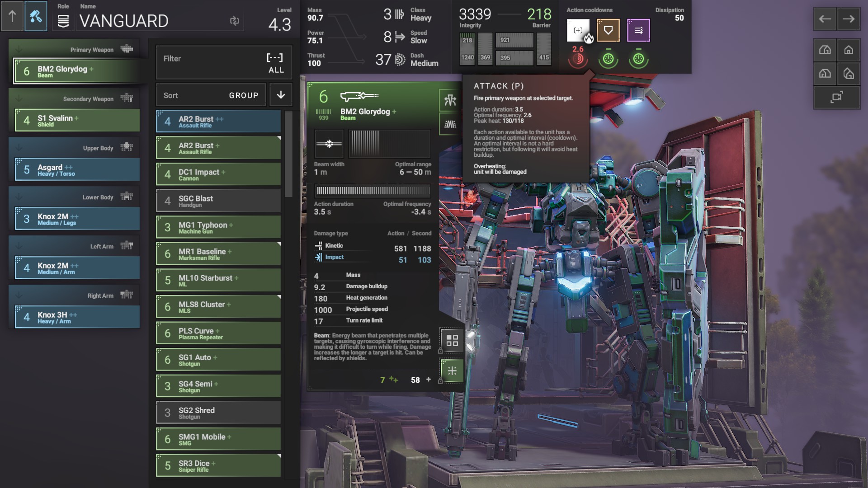Select the wrench workshop icon

[36, 17]
